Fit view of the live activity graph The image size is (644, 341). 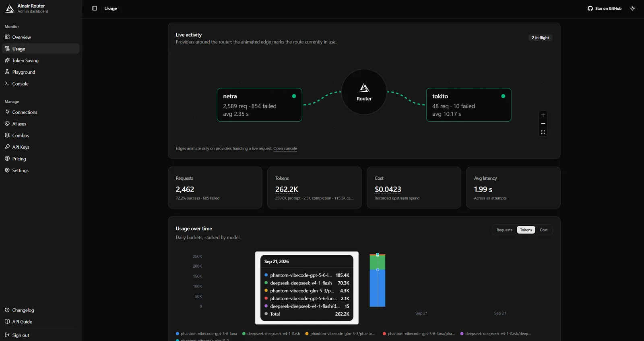coord(543,132)
